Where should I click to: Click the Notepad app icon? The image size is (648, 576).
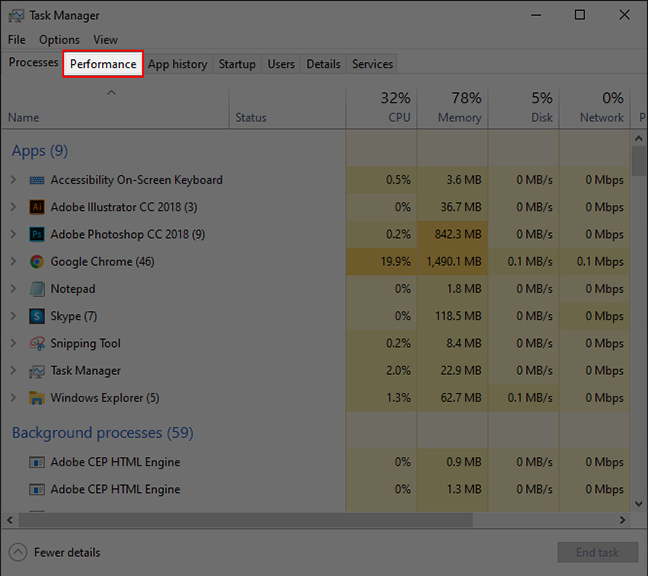click(37, 289)
